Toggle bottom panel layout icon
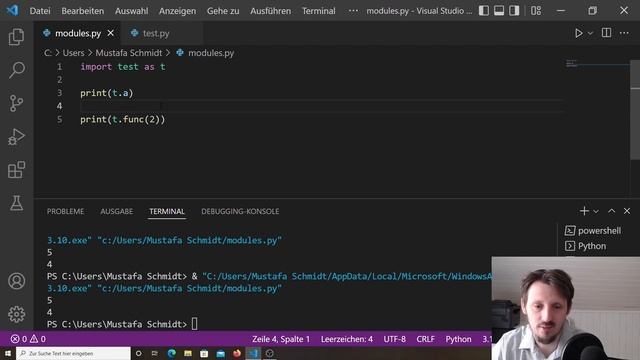 499,11
